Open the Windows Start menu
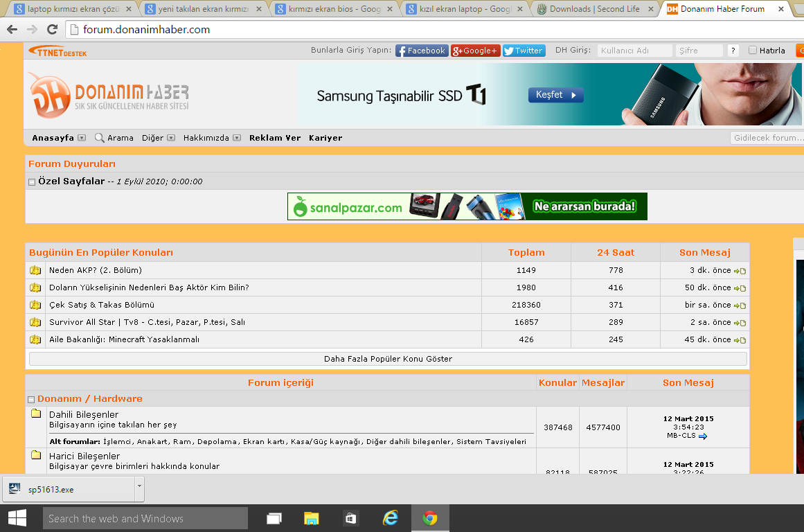 [x=17, y=518]
